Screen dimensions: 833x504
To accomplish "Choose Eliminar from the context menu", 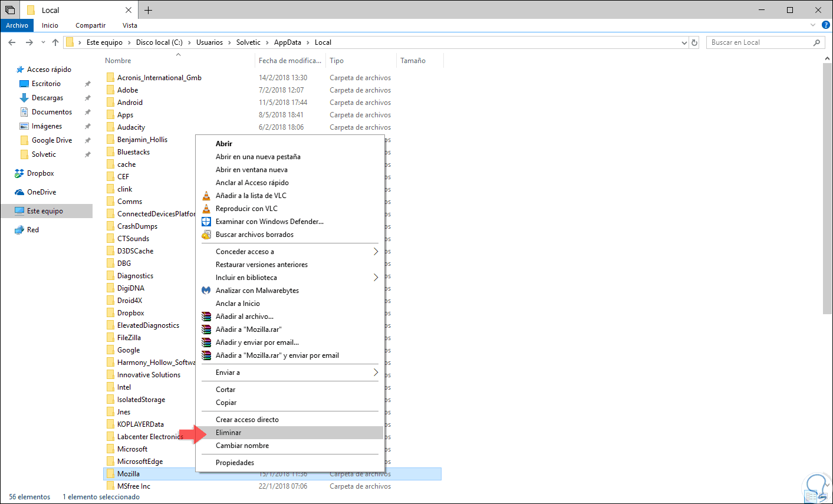I will (x=289, y=433).
